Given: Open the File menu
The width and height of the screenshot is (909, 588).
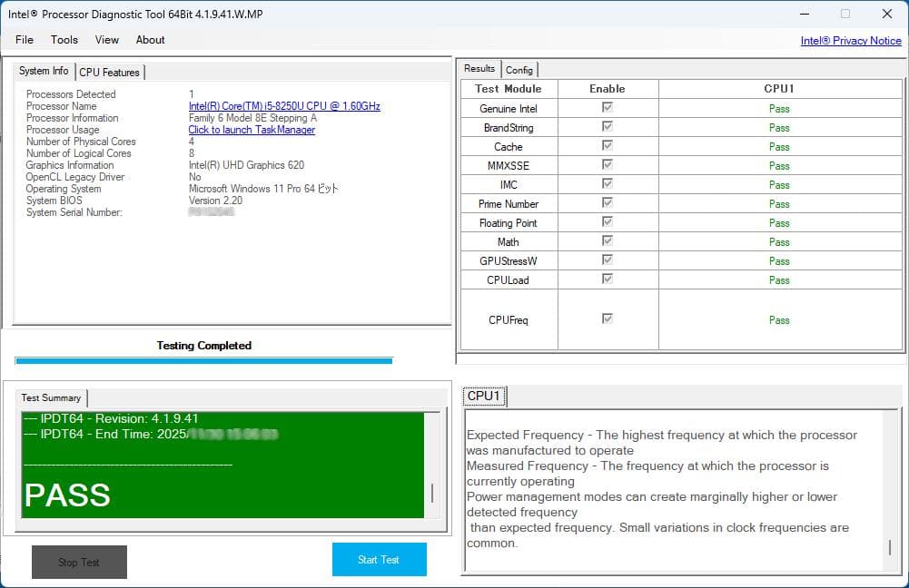Looking at the screenshot, I should tap(25, 40).
